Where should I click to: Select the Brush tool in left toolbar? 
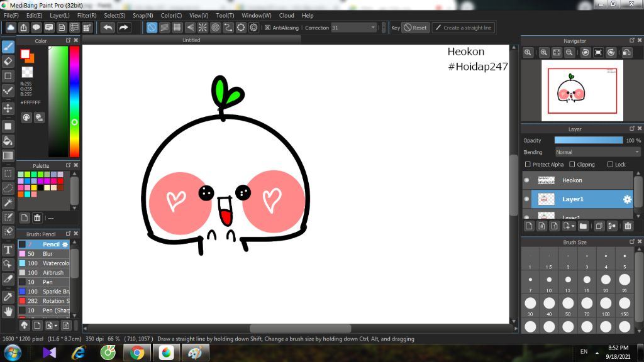tap(8, 47)
